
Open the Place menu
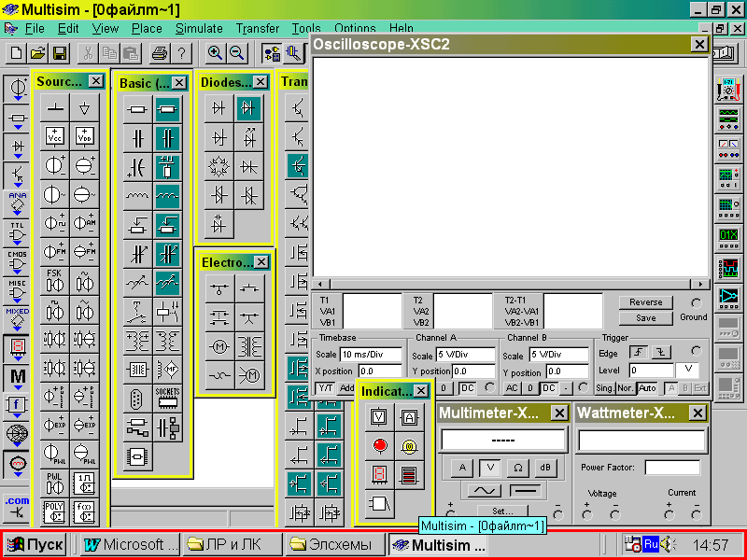[147, 29]
